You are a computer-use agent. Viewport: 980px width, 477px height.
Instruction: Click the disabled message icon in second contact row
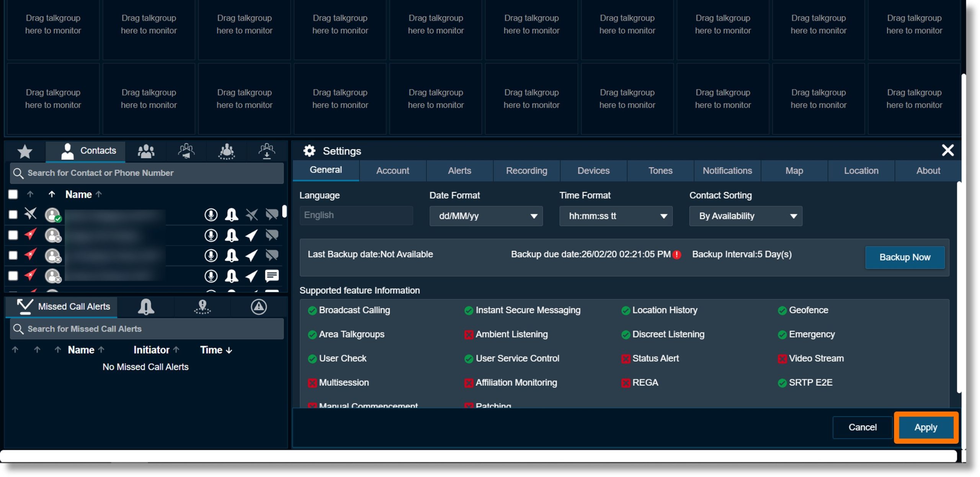(x=272, y=235)
